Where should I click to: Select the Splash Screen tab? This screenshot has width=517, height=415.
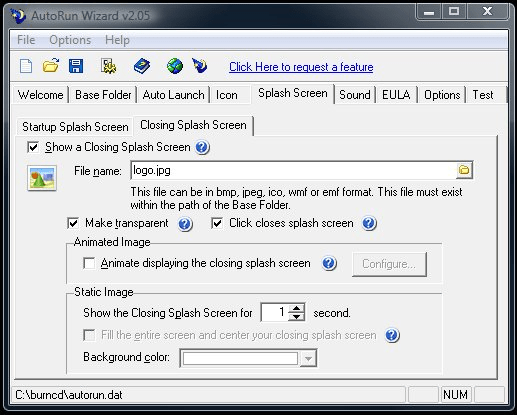(x=293, y=93)
